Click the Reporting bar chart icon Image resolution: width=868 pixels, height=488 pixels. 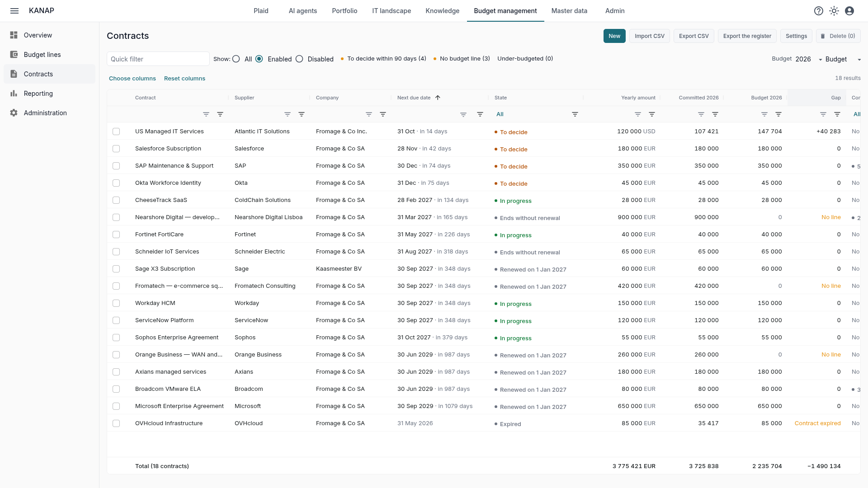click(x=14, y=94)
